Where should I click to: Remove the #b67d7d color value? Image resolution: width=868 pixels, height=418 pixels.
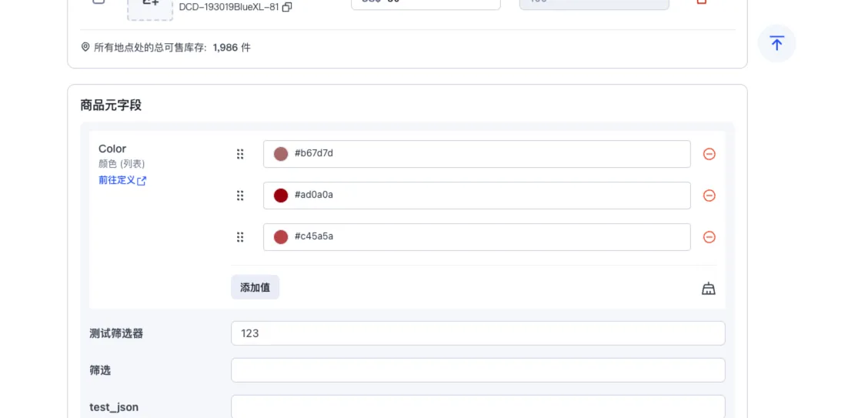[709, 154]
